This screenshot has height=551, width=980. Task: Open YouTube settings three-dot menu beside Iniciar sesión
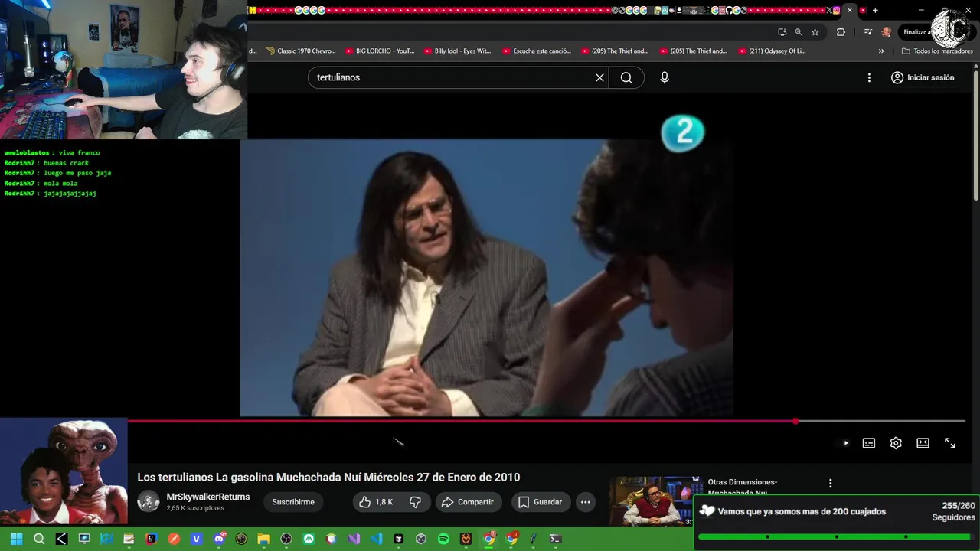coord(869,77)
